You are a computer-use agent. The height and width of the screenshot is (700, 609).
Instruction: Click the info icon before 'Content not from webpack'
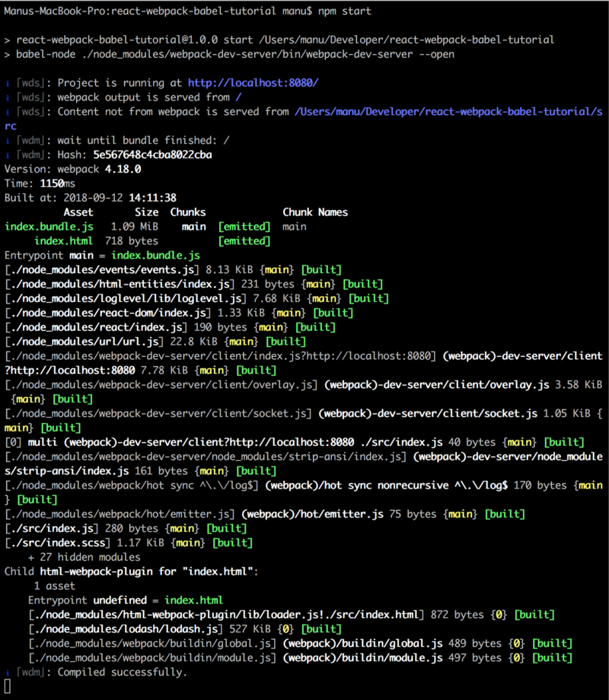click(x=8, y=112)
